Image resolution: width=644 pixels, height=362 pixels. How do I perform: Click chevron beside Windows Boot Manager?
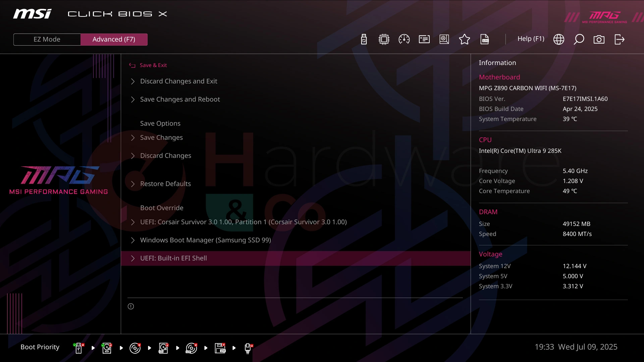133,240
